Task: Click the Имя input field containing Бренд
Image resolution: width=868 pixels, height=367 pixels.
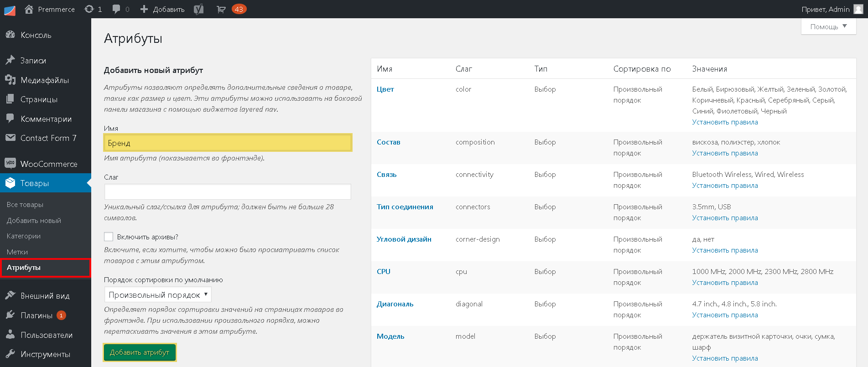Action: point(228,143)
